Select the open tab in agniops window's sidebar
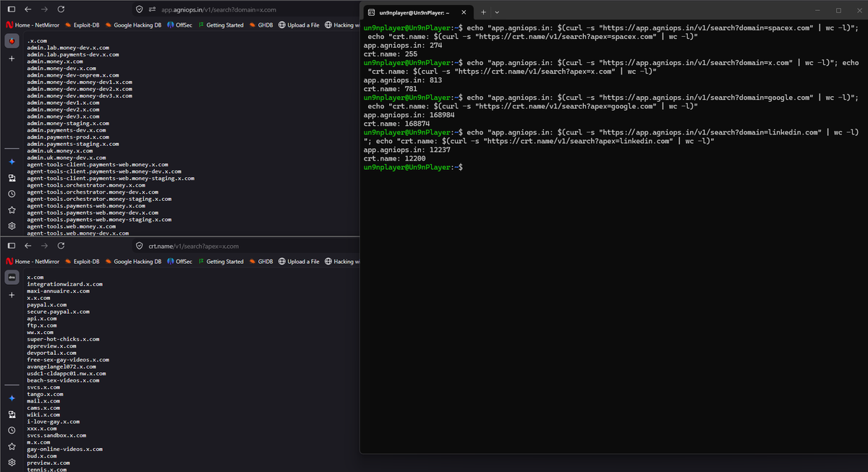Screen dimensions: 868x472 click(12, 41)
